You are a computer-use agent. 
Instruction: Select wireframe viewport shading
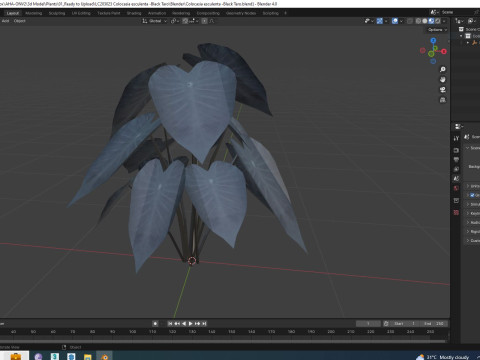coord(418,21)
